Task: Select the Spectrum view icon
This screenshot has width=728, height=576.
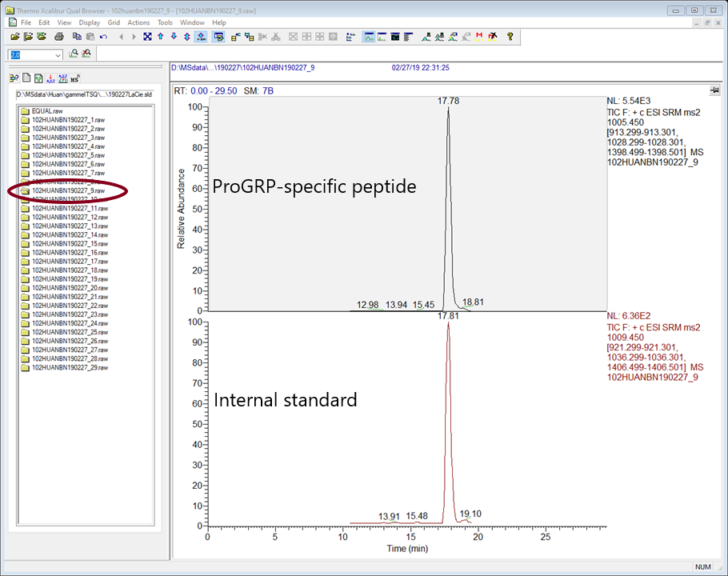Action: point(382,37)
